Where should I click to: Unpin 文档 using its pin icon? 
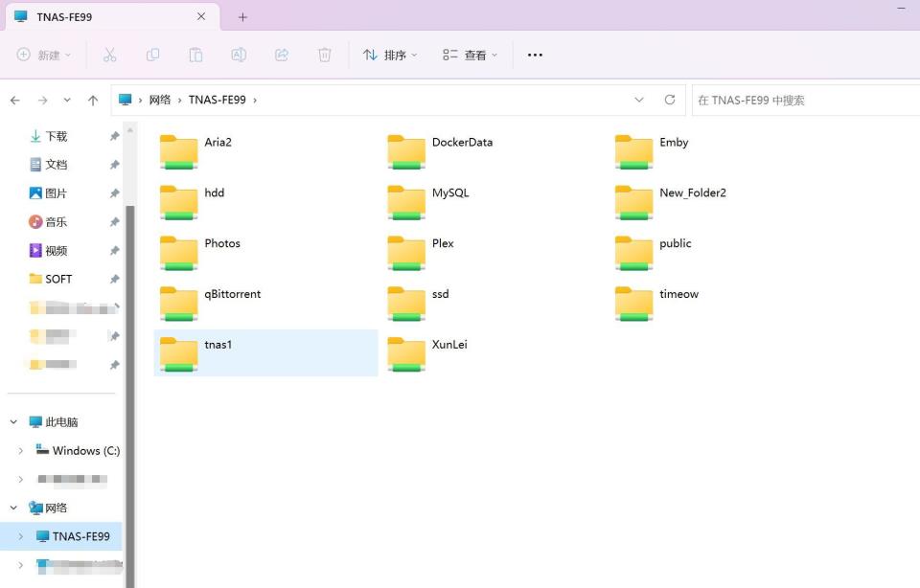[x=114, y=165]
